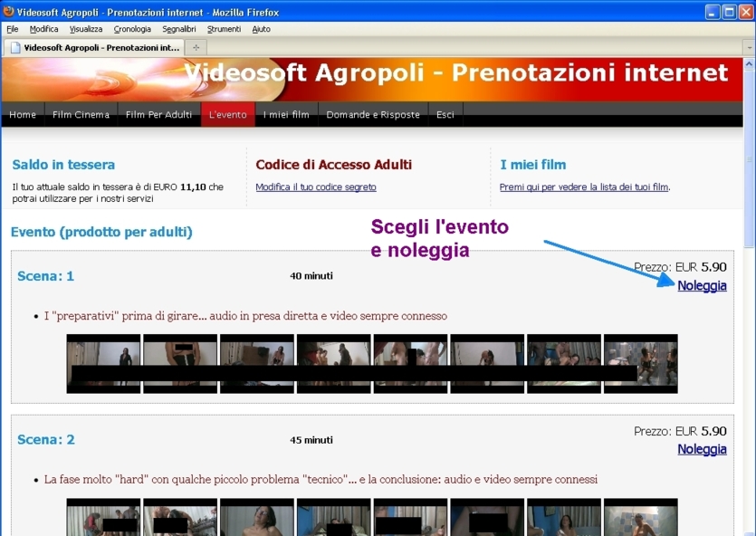
Task: Rent Scena 1 with its Noleggia link
Action: [x=702, y=286]
